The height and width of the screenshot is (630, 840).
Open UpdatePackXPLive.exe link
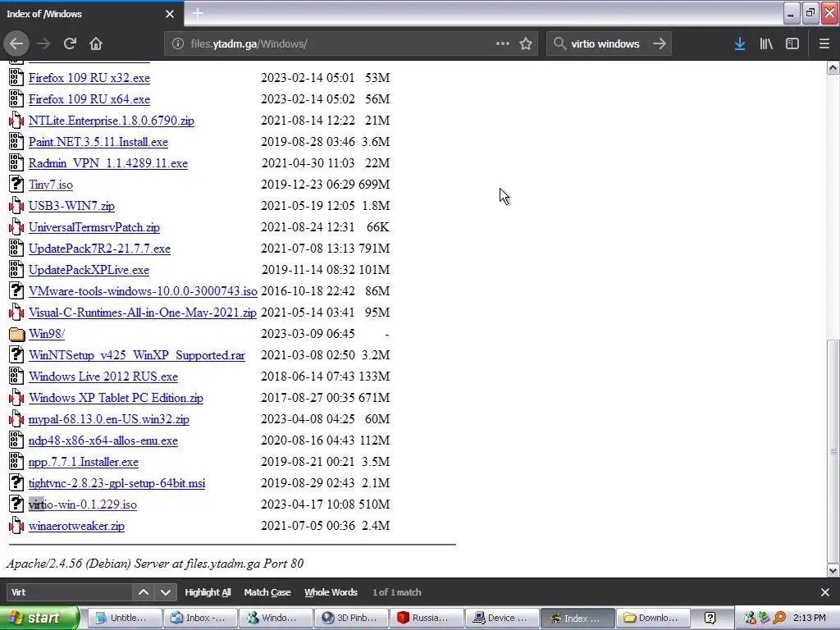point(89,270)
